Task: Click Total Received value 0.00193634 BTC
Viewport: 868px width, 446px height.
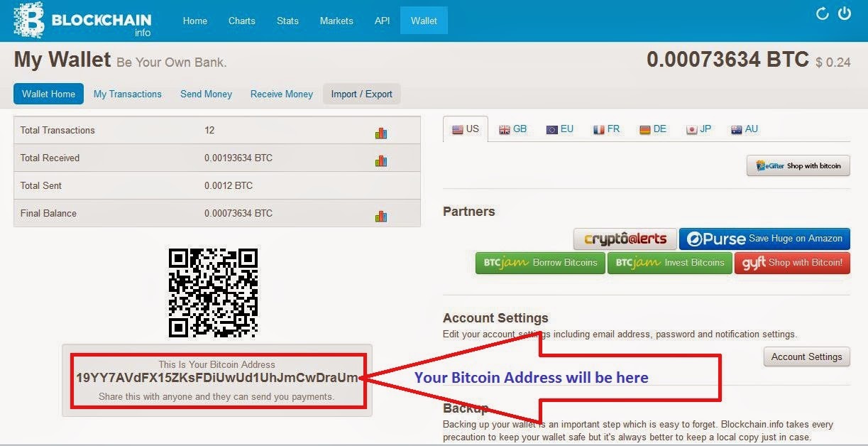Action: point(238,158)
